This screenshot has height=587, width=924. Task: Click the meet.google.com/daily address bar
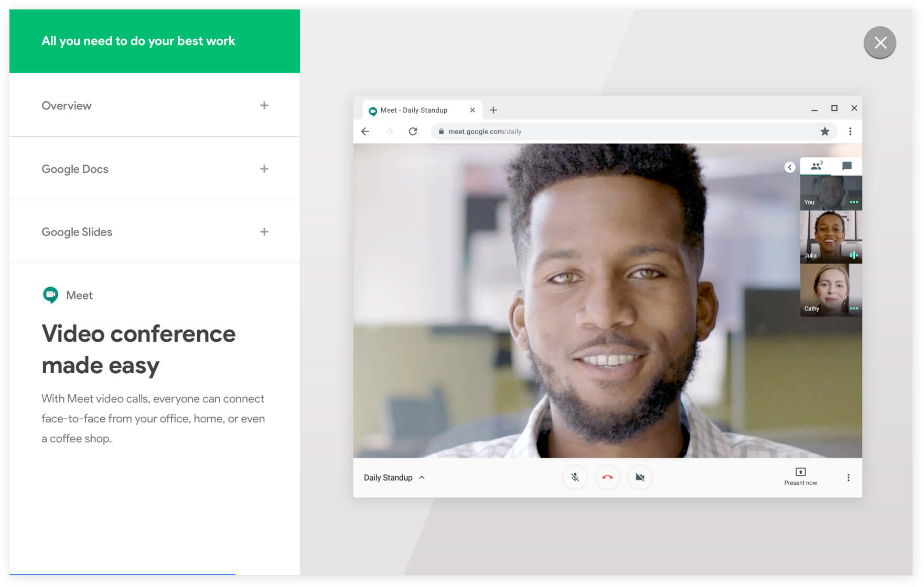click(634, 132)
